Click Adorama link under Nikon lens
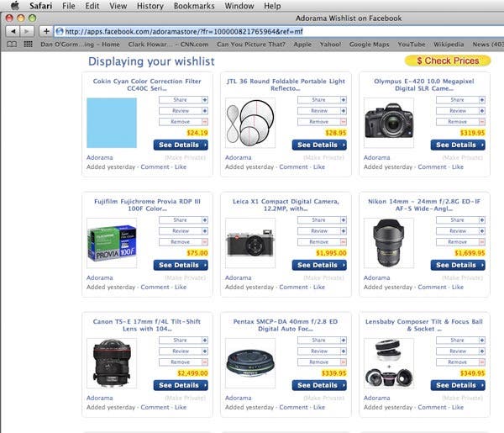 376,277
